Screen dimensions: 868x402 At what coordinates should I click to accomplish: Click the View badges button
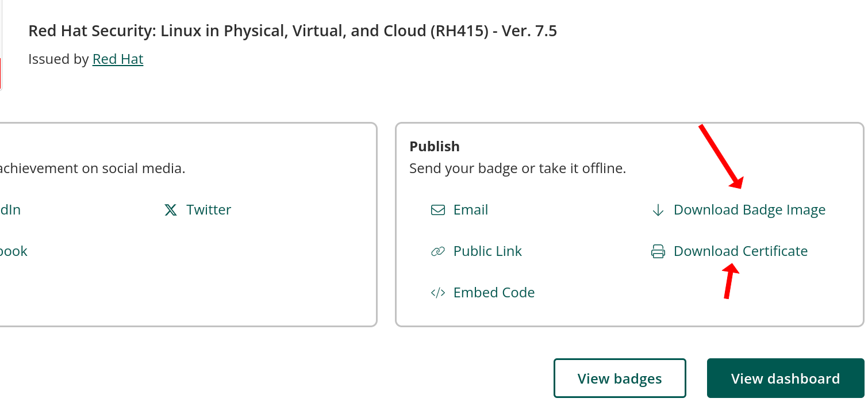(x=620, y=378)
